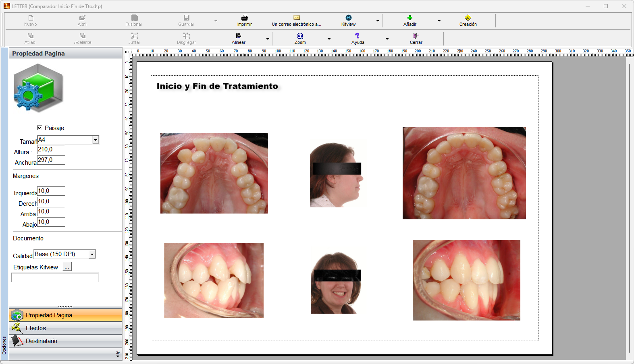Click the Zoom magnifier icon
Screen dimensions: 634x364
300,36
